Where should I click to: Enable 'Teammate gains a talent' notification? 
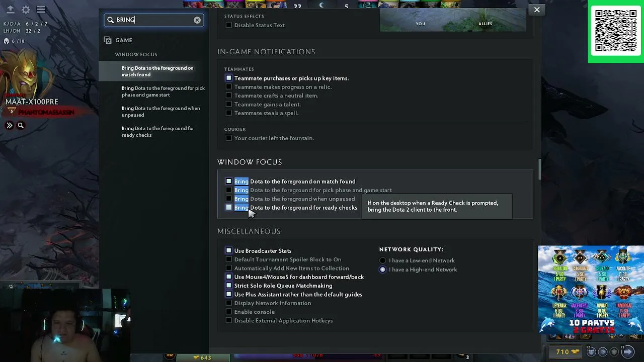click(229, 105)
